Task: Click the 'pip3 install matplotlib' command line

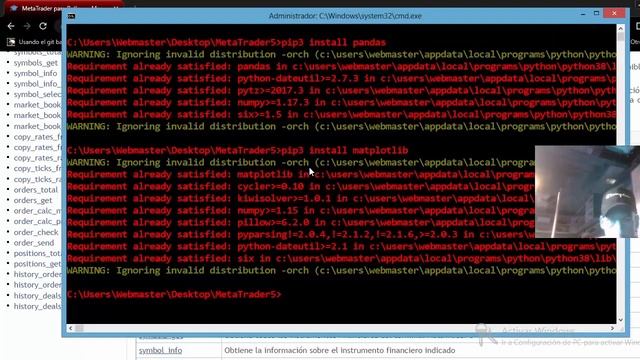Action: click(238, 150)
